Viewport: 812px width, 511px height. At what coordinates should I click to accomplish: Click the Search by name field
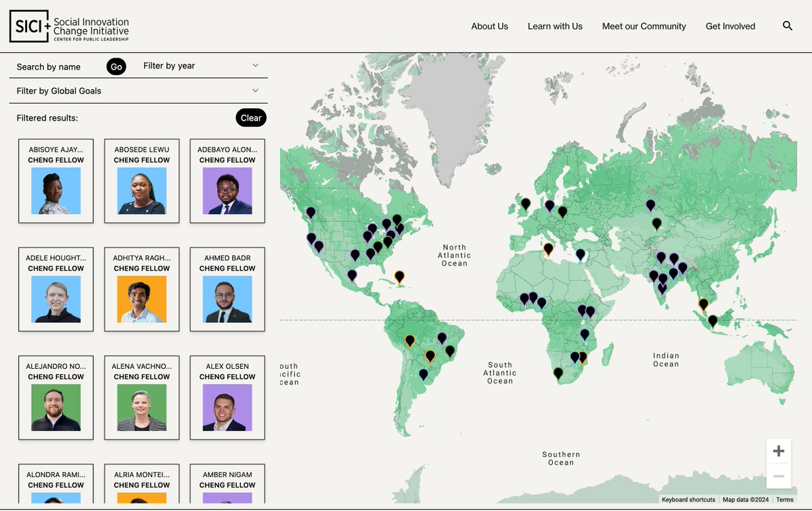tap(59, 66)
